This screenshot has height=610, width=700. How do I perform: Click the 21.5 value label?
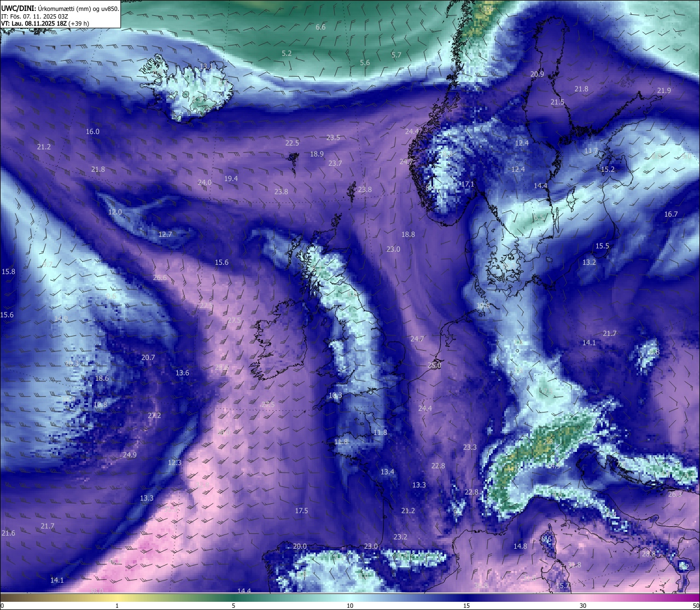[557, 102]
